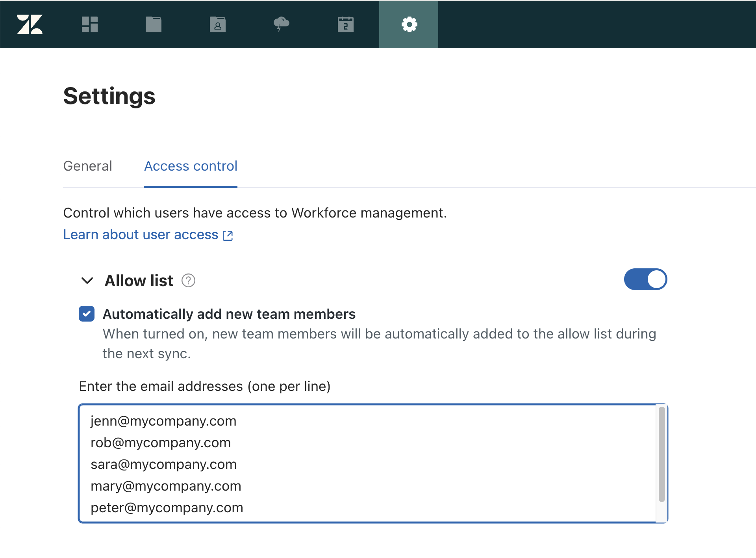The height and width of the screenshot is (558, 756).
Task: Turn off the Allow list toggle
Action: 645,279
